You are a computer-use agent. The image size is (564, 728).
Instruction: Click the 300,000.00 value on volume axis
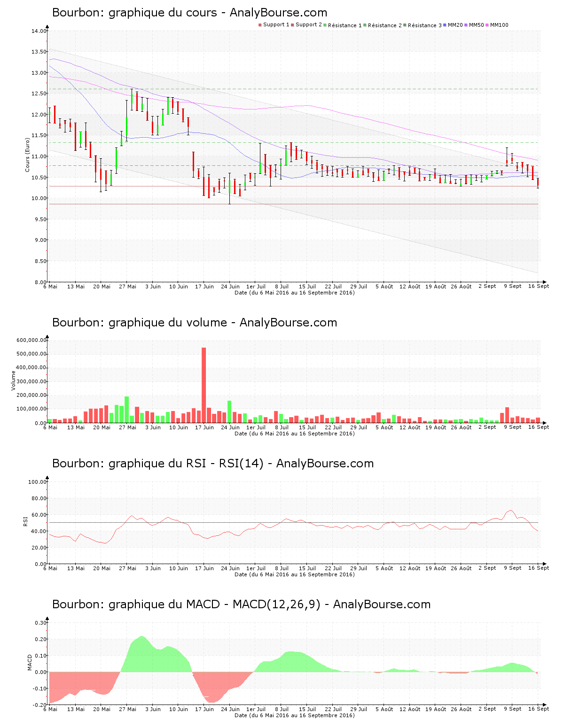coord(31,381)
